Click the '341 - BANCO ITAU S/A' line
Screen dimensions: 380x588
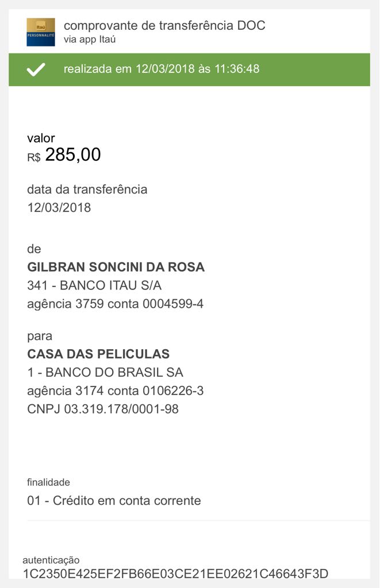tap(94, 285)
